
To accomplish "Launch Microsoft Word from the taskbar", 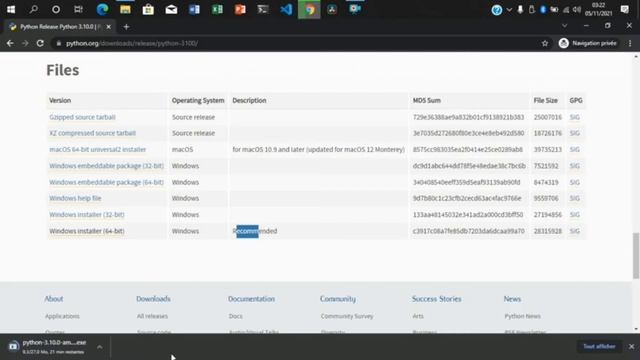I will point(194,9).
